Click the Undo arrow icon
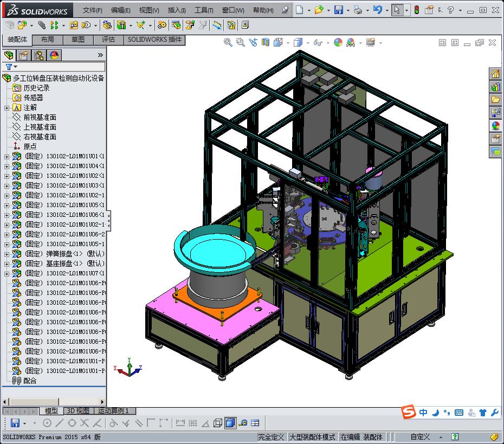This screenshot has height=444, width=504. point(377,10)
